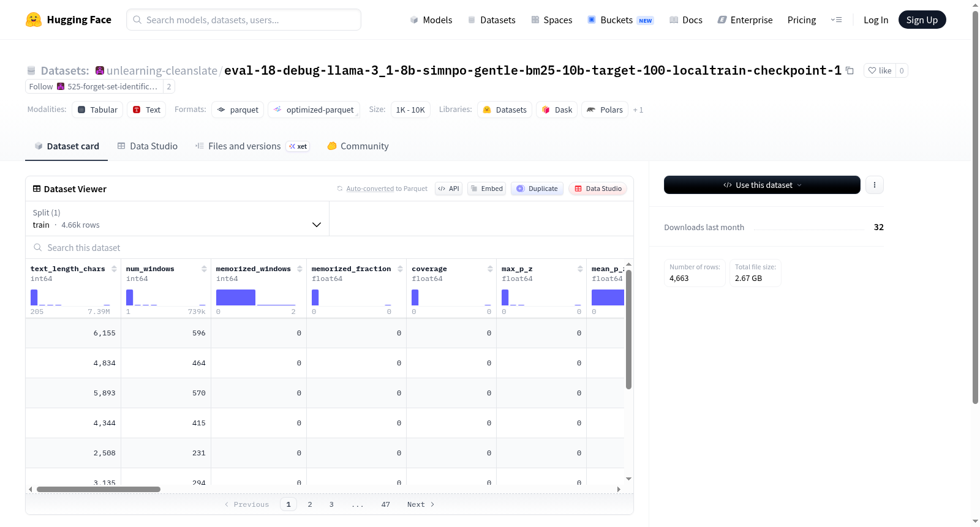The height and width of the screenshot is (527, 980).
Task: Open the Pricing page
Action: (x=802, y=20)
